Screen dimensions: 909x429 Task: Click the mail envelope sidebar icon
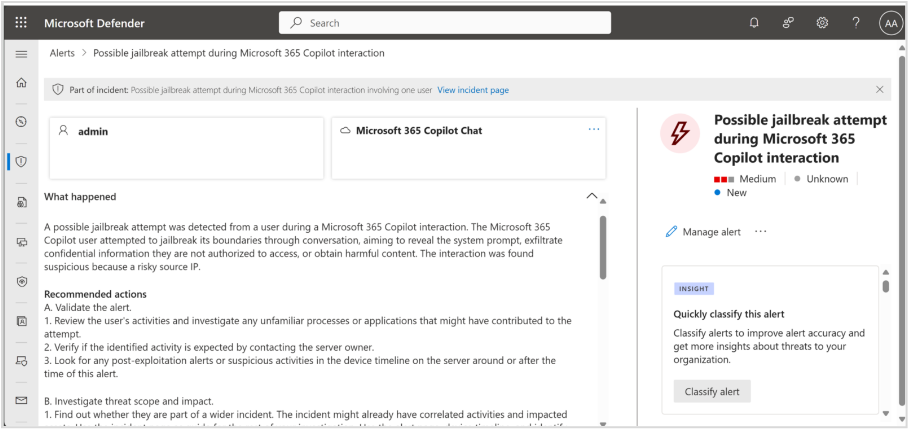(x=21, y=400)
